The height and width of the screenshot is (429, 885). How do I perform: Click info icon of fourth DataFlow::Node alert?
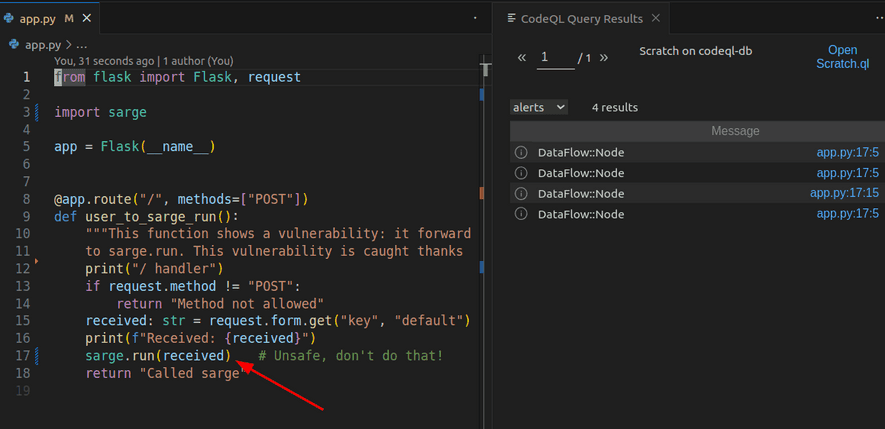[520, 214]
